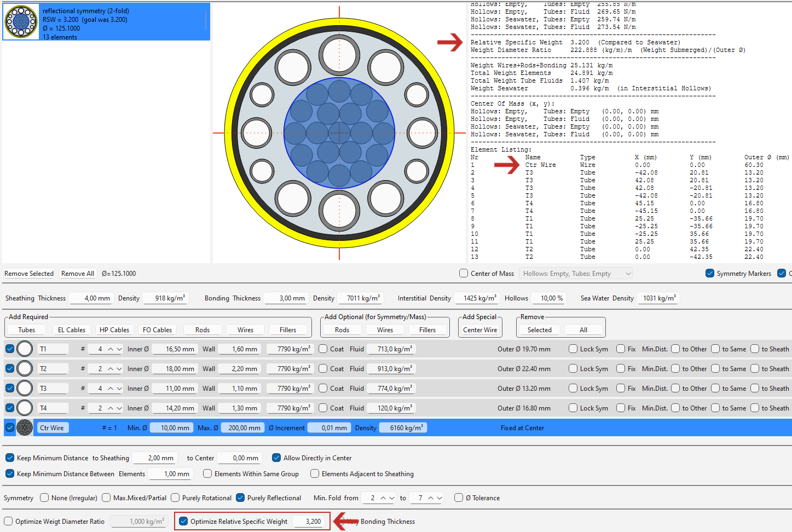Uncheck the T4 row enable checkbox

(x=10, y=408)
